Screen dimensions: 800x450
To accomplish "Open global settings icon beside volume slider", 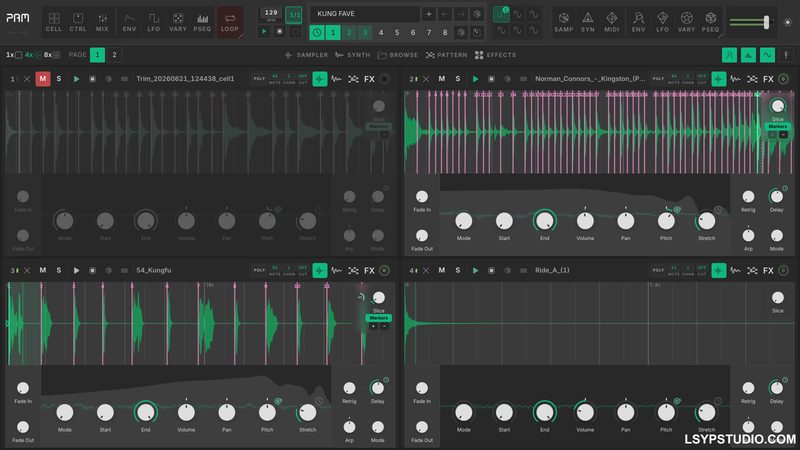I will coord(788,22).
